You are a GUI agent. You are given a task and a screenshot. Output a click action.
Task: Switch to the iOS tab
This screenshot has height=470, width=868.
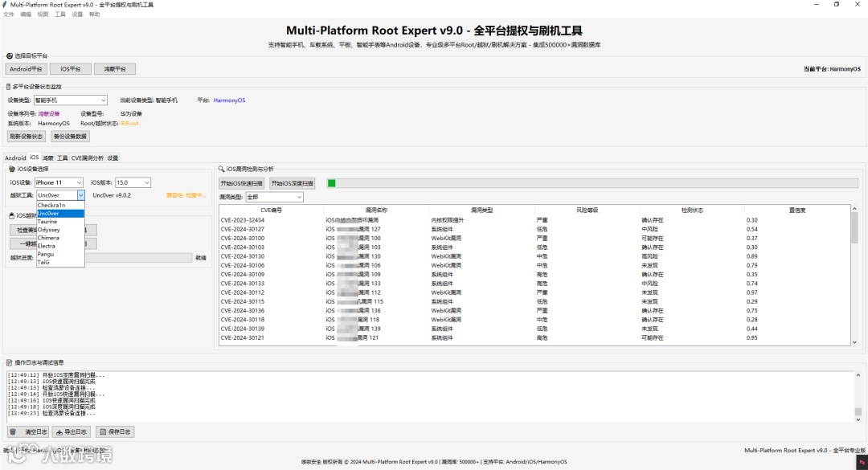click(x=35, y=157)
